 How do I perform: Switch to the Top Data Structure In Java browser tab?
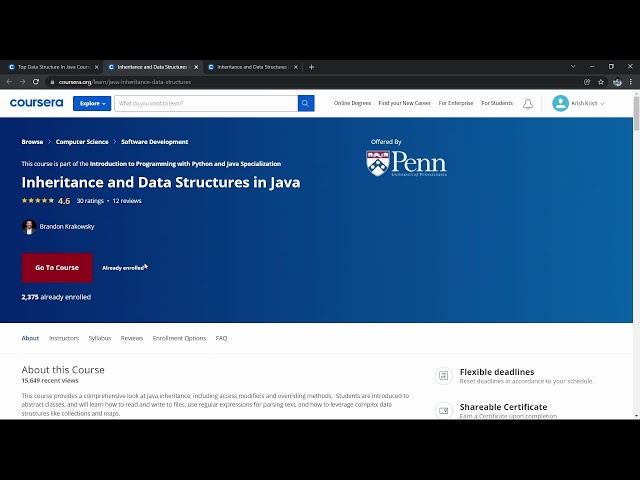[51, 67]
